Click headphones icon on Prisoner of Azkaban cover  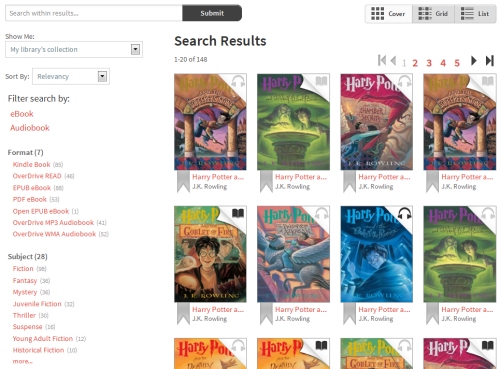tap(322, 213)
